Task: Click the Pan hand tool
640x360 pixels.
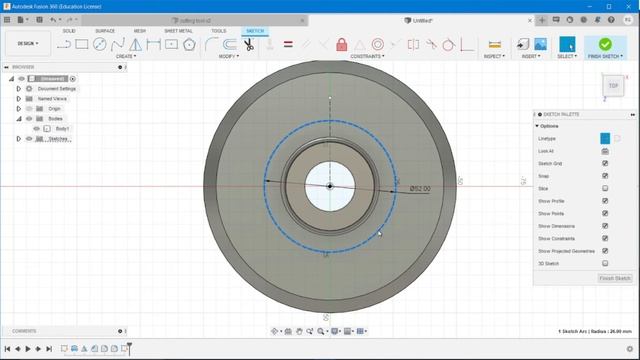Action: coord(299,331)
